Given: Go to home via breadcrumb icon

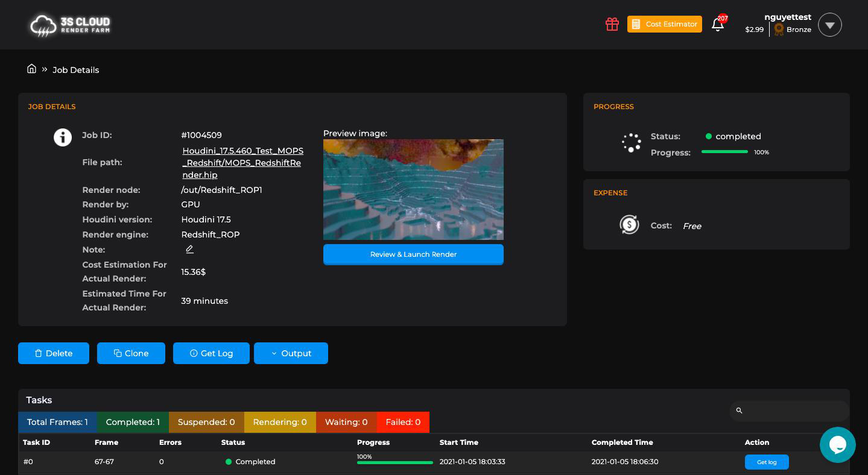Looking at the screenshot, I should coord(31,69).
